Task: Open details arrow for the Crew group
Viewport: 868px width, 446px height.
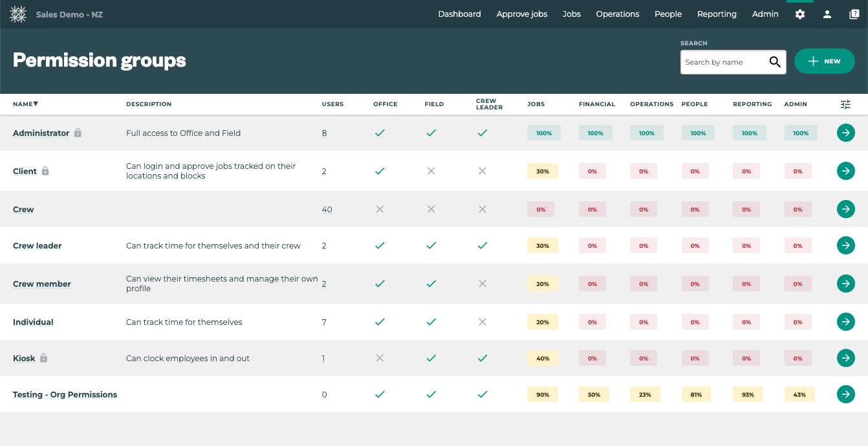Action: [x=845, y=209]
